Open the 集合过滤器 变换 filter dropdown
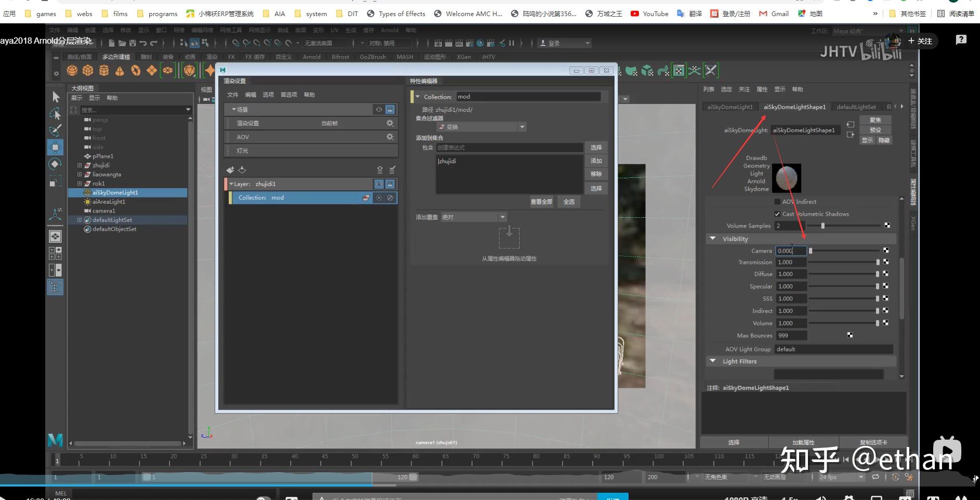This screenshot has width=980, height=500. click(481, 127)
